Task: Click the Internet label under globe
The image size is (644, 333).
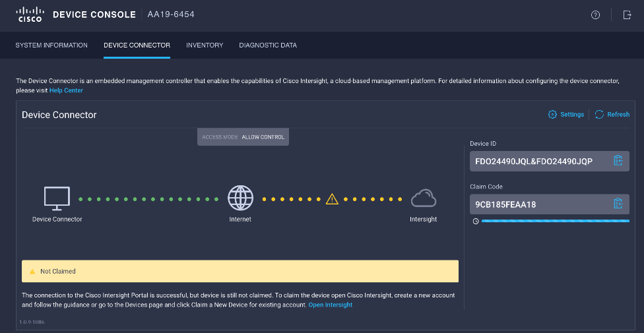Action: click(x=240, y=220)
